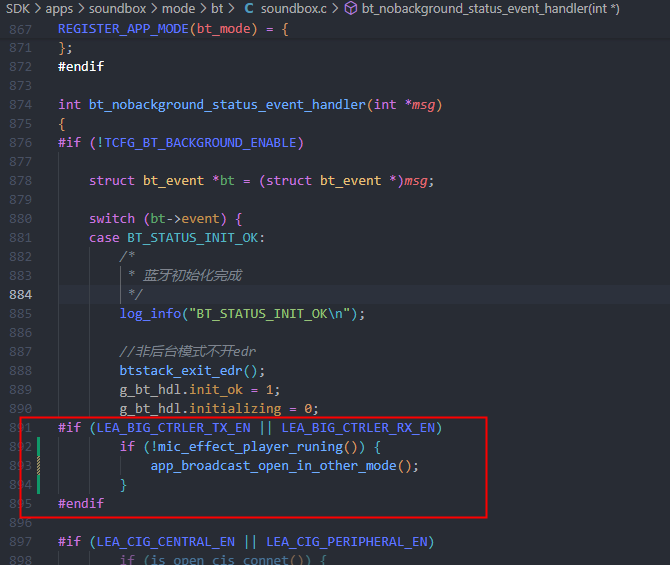Image resolution: width=670 pixels, height=565 pixels.
Task: Click the green change marker on line 892
Action: point(38,446)
